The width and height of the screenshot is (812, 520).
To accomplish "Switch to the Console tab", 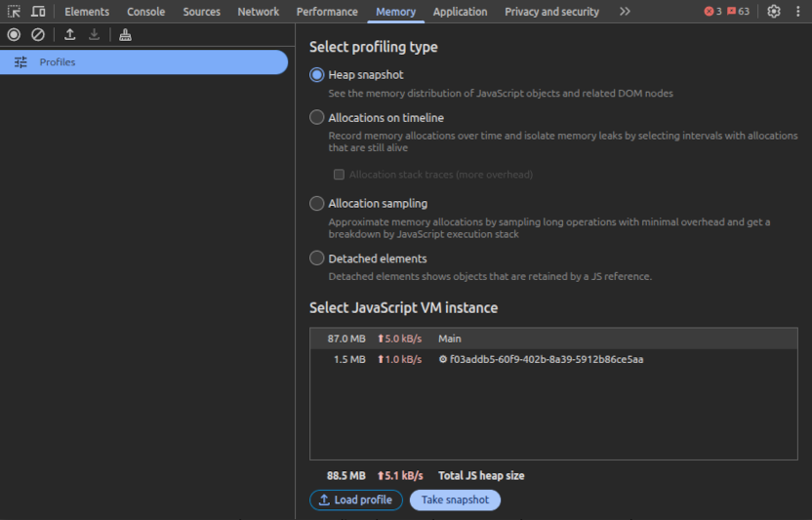I will (x=146, y=12).
